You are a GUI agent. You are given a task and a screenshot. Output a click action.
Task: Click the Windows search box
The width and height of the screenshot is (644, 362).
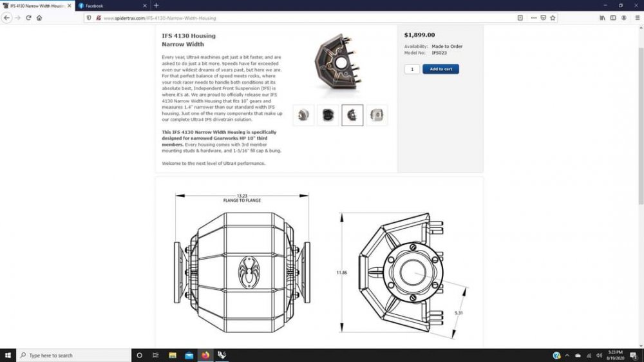[71, 355]
